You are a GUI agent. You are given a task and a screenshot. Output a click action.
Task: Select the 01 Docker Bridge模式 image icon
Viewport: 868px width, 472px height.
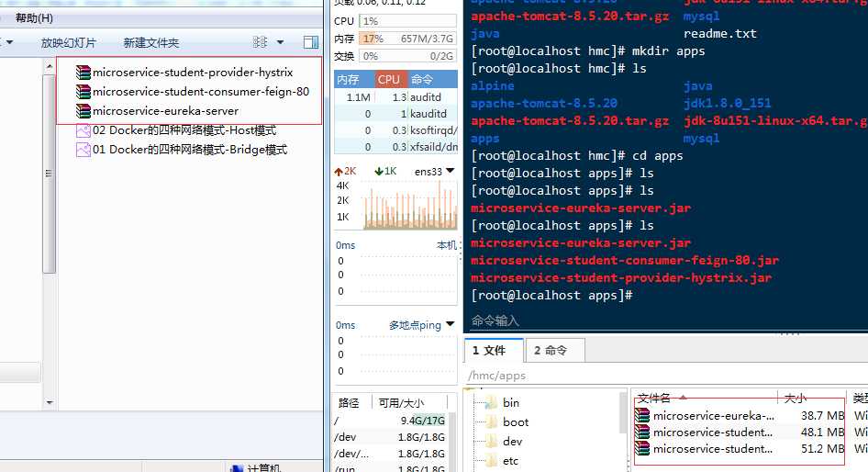pyautogui.click(x=83, y=150)
